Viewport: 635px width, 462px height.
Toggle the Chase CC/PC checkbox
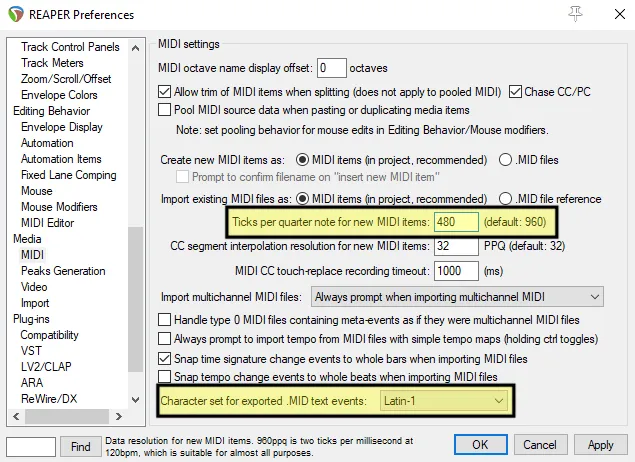(x=515, y=92)
